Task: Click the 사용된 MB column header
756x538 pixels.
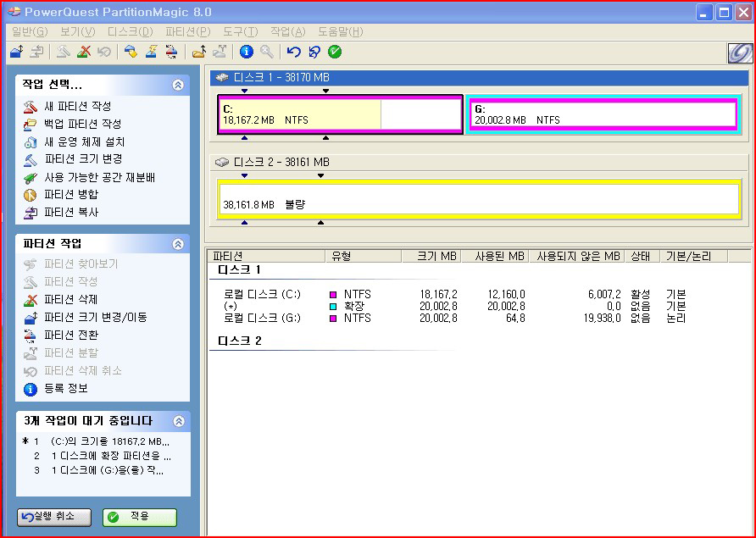Action: tap(495, 256)
